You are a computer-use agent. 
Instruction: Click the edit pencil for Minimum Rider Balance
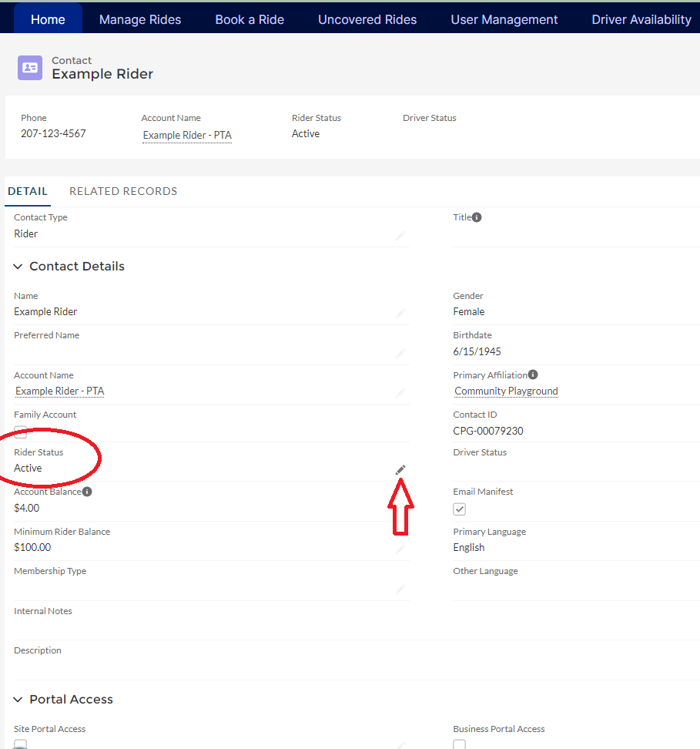pos(400,549)
